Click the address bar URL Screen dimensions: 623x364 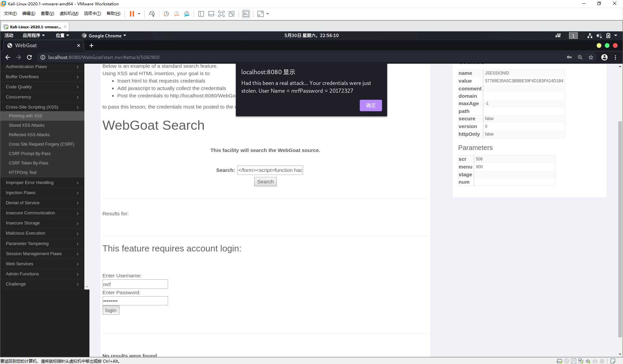pos(104,57)
